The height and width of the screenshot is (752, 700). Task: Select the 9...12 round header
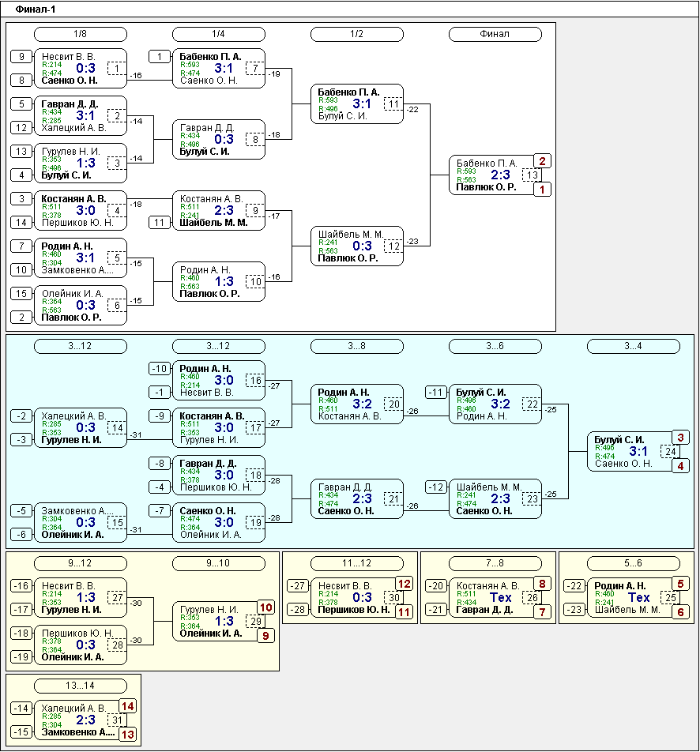tap(80, 563)
